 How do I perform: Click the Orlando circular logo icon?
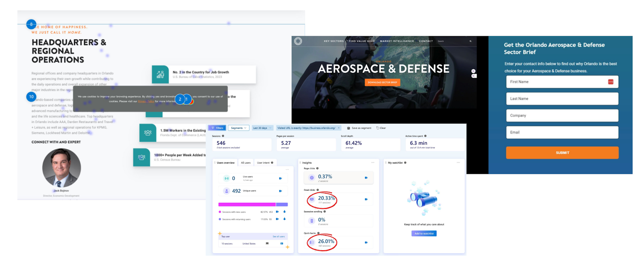click(298, 41)
